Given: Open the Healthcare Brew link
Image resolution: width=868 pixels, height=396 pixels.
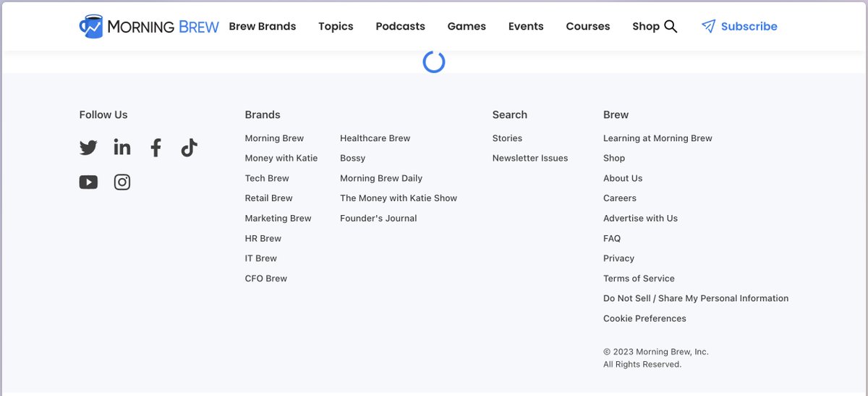Looking at the screenshot, I should pyautogui.click(x=375, y=138).
